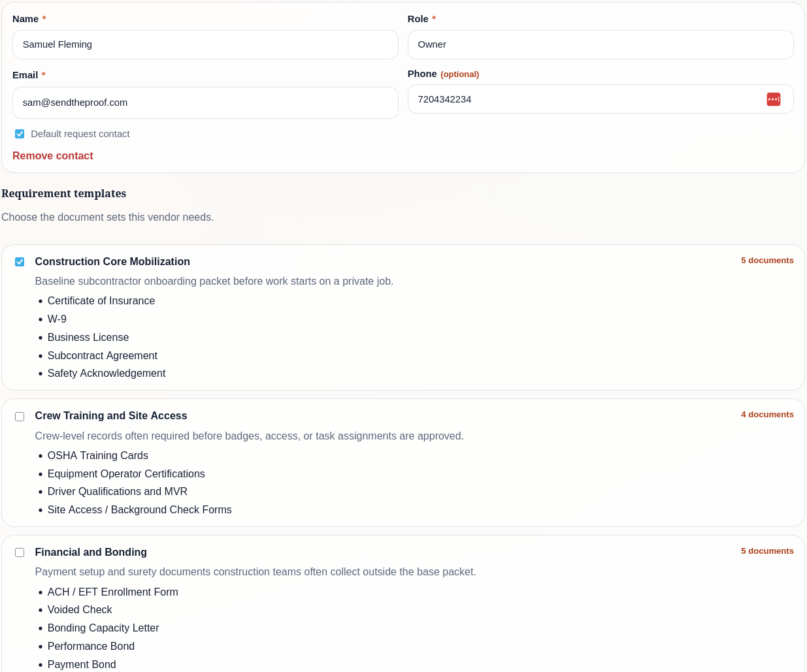Select OSHA Training Cards from the list
Viewport: 807px width, 672px height.
click(x=98, y=455)
